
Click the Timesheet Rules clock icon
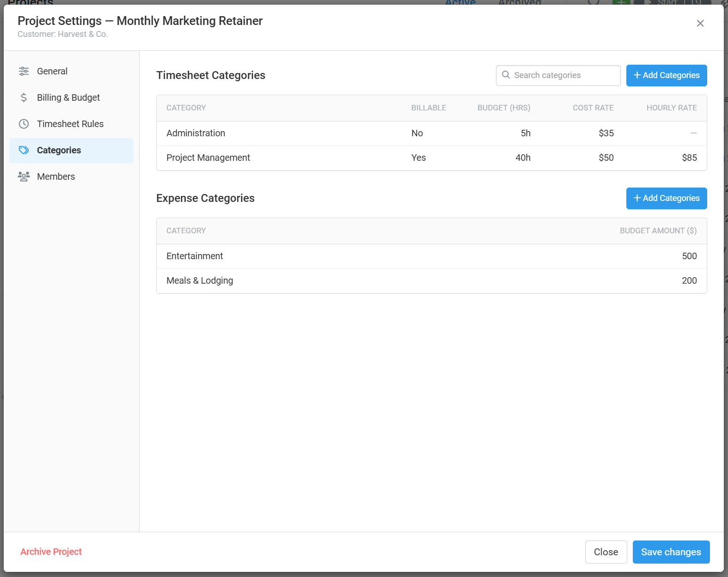[24, 124]
